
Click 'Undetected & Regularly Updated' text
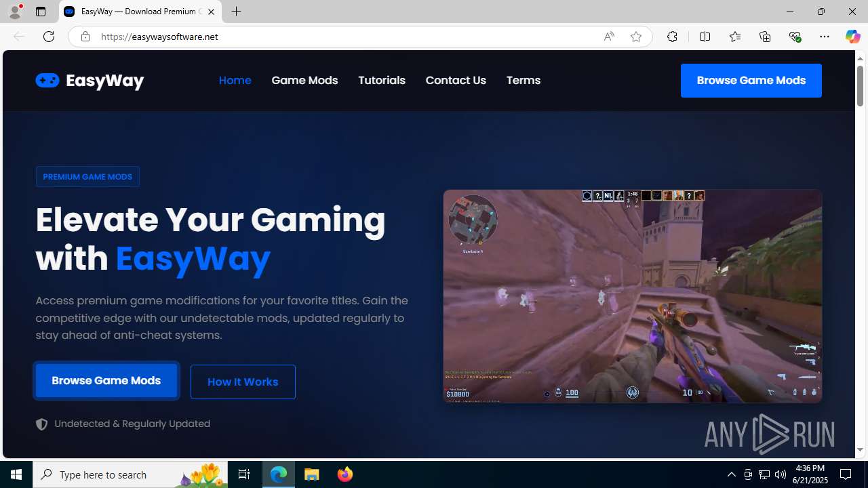point(132,424)
